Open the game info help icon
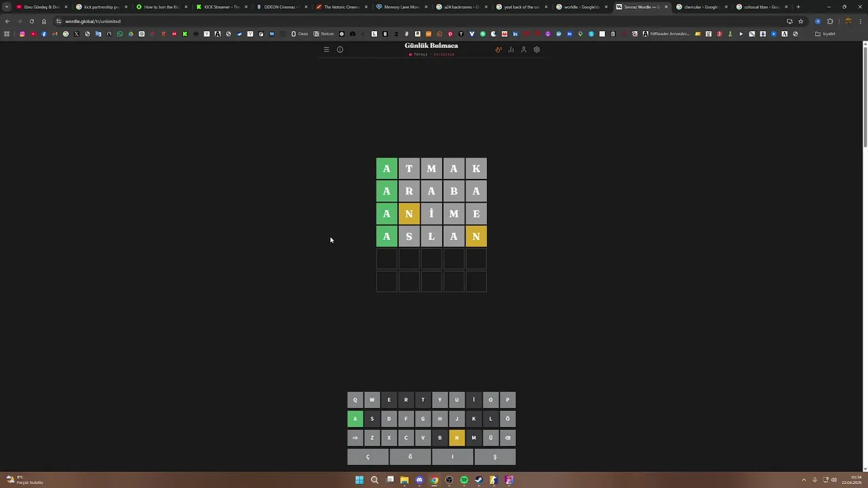 point(340,49)
